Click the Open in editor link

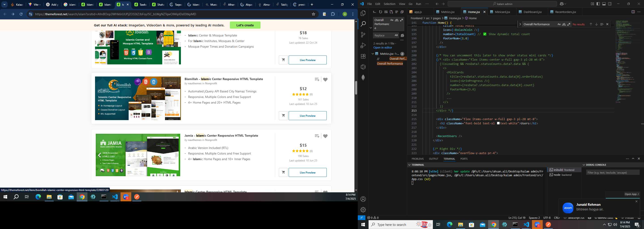click(x=383, y=48)
